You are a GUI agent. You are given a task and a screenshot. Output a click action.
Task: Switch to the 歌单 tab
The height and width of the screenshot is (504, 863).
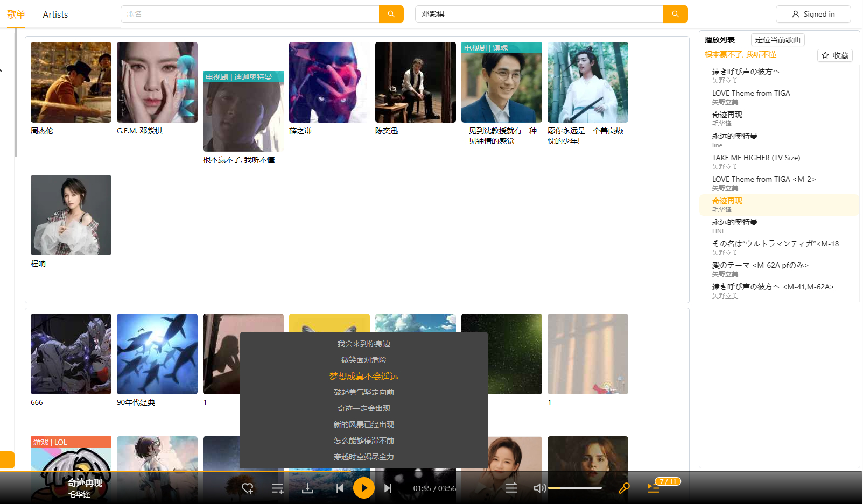pos(16,15)
